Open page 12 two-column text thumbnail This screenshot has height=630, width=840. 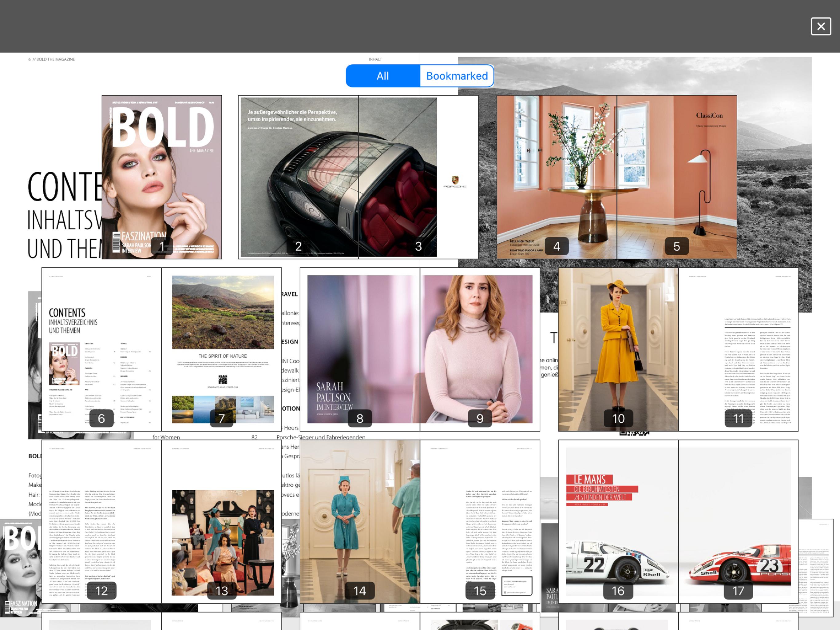coord(101,522)
